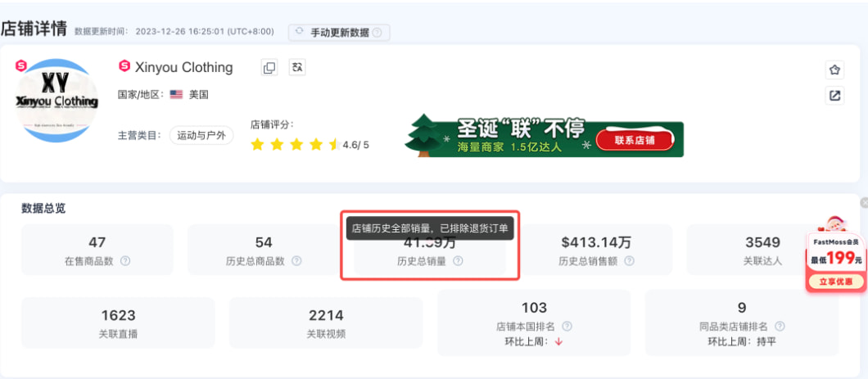The image size is (868, 379).
Task: Select the 运动与户外 category tag
Action: point(201,136)
